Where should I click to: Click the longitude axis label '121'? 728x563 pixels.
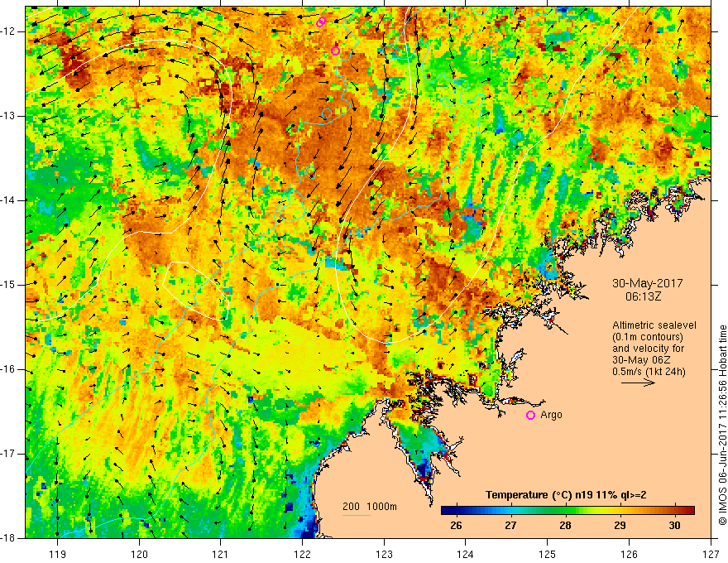(221, 554)
